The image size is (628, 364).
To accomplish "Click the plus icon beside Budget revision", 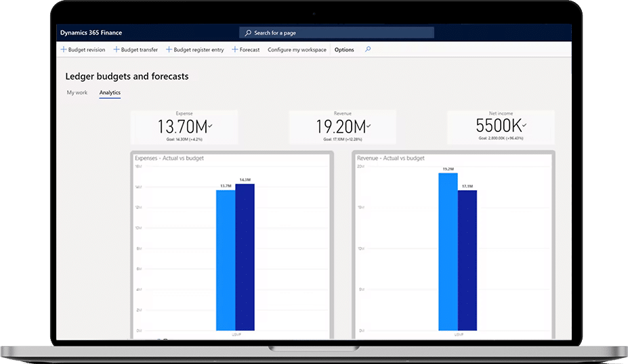I will point(64,49).
